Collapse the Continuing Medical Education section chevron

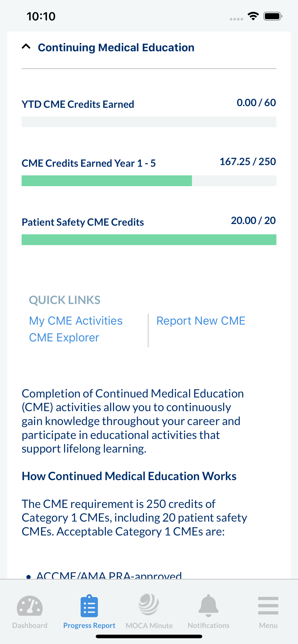click(x=26, y=46)
